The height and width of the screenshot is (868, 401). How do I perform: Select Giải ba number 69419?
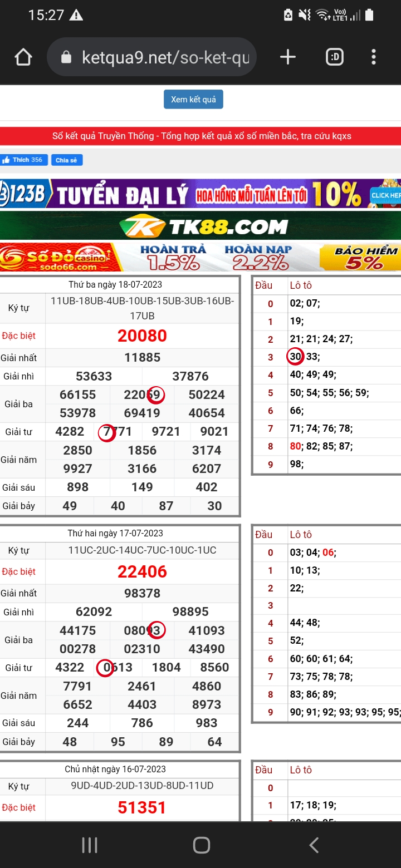[x=142, y=413]
